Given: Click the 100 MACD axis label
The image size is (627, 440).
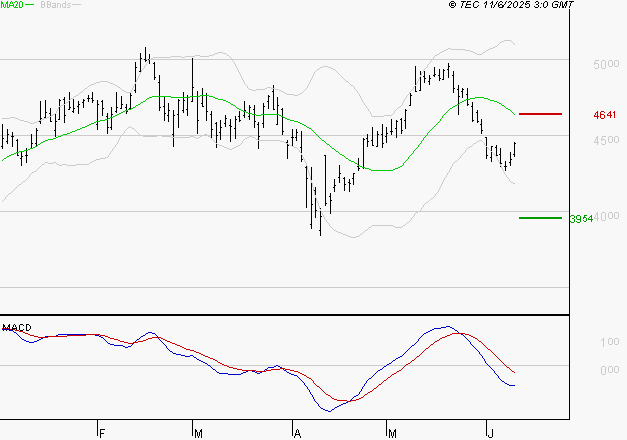Looking at the screenshot, I should [609, 342].
